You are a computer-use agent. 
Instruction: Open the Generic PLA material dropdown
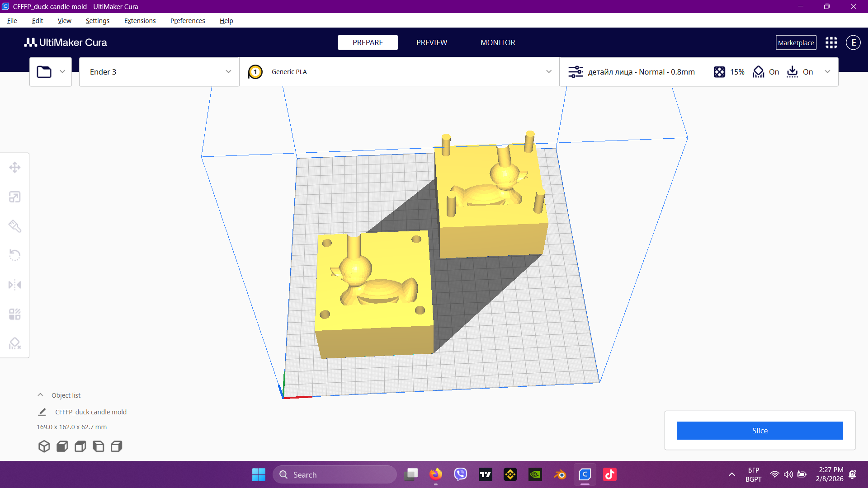click(400, 72)
